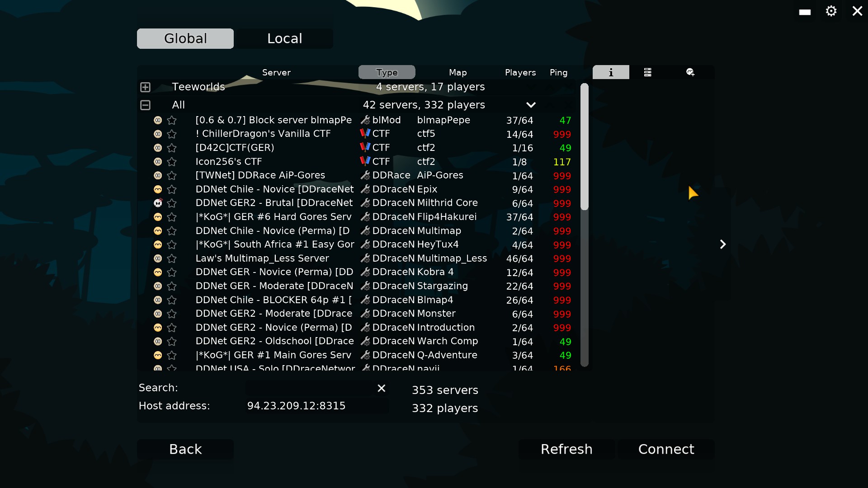The image size is (868, 488).
Task: Select the Multimap_Less map entry
Action: point(452,258)
